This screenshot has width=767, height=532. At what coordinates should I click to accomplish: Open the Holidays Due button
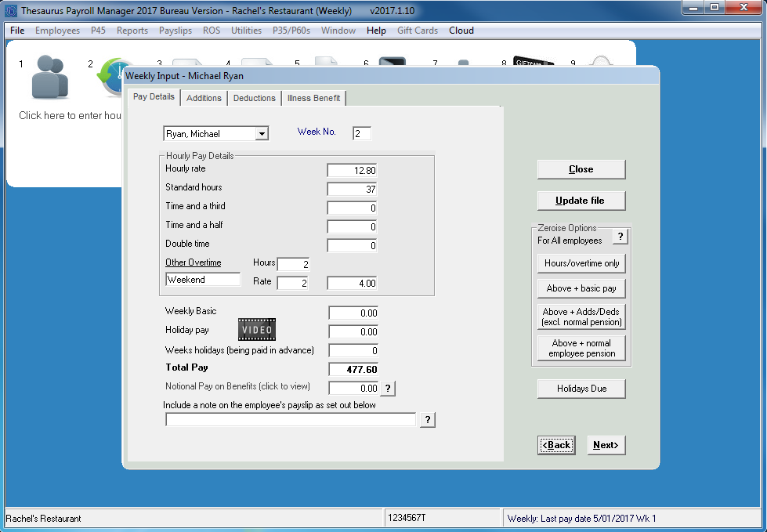(581, 389)
